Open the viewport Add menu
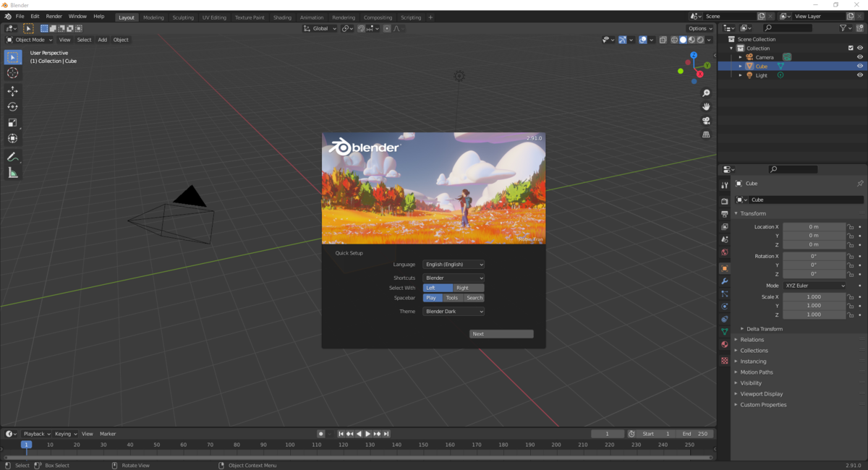This screenshot has height=470, width=868. pyautogui.click(x=102, y=40)
